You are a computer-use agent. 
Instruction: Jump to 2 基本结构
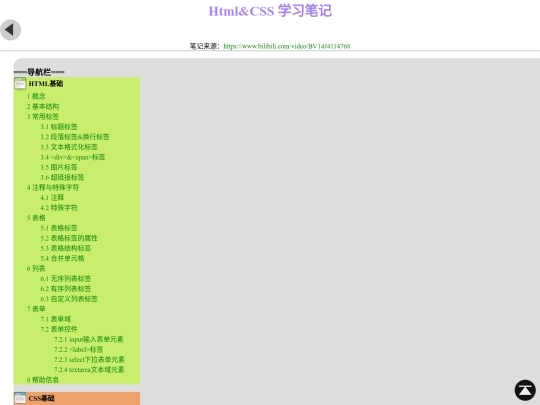pos(43,106)
